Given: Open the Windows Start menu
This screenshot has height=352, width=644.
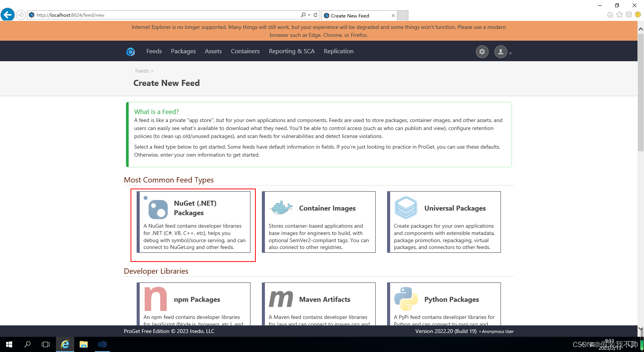Looking at the screenshot, I should pos(9,344).
